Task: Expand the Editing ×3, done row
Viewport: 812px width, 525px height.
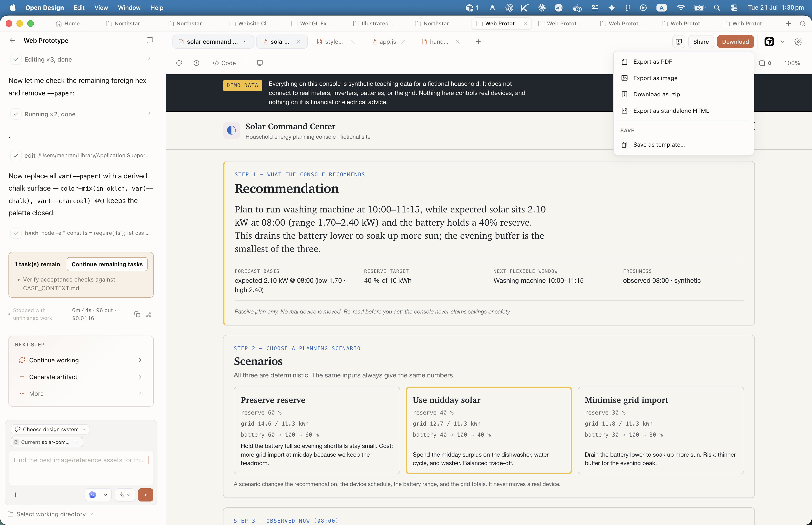Action: [x=81, y=59]
